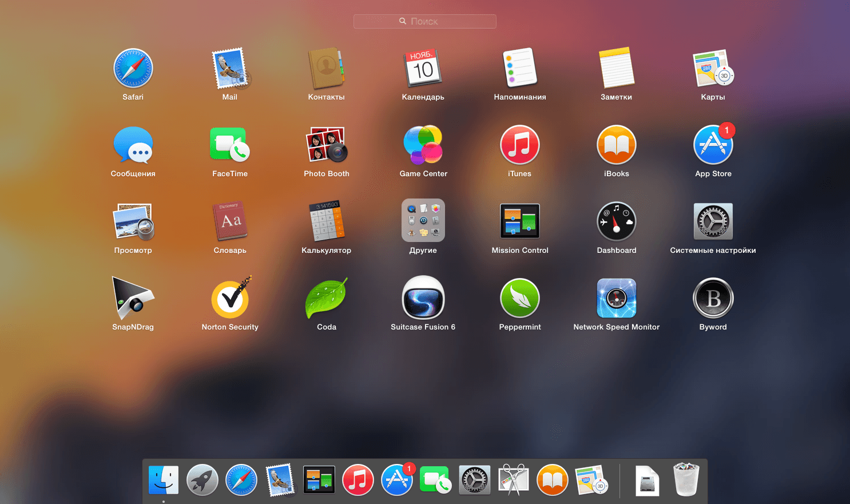Open Safari in the Dock

pos(241,479)
